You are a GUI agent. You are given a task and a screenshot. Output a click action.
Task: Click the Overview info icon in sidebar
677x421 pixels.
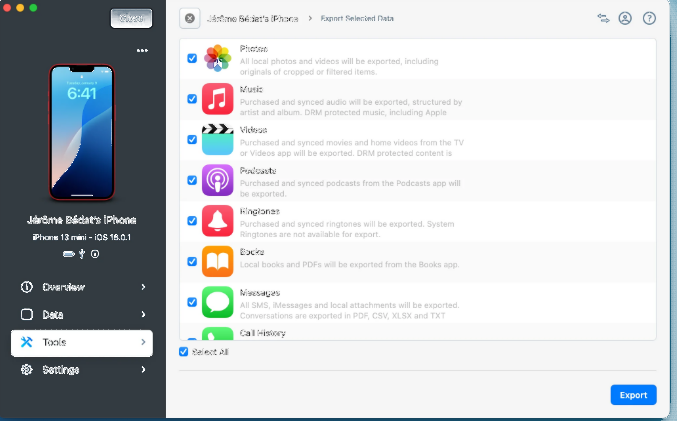coord(27,287)
